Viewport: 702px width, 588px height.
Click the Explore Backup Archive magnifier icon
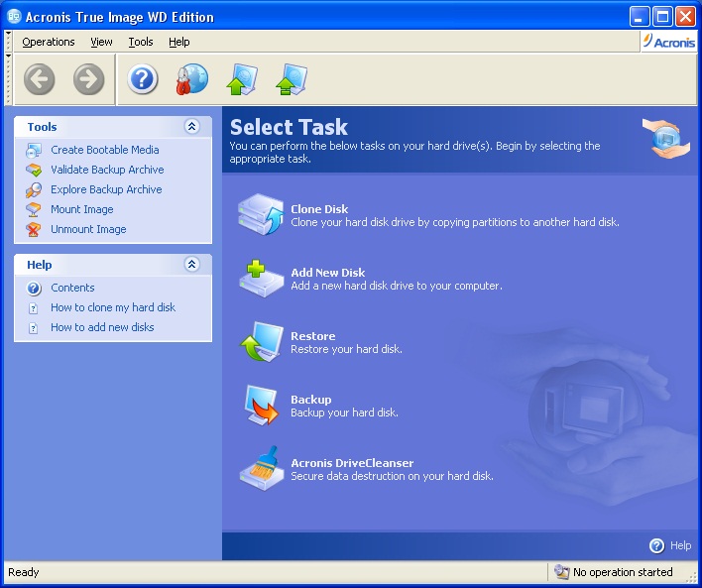pyautogui.click(x=34, y=189)
